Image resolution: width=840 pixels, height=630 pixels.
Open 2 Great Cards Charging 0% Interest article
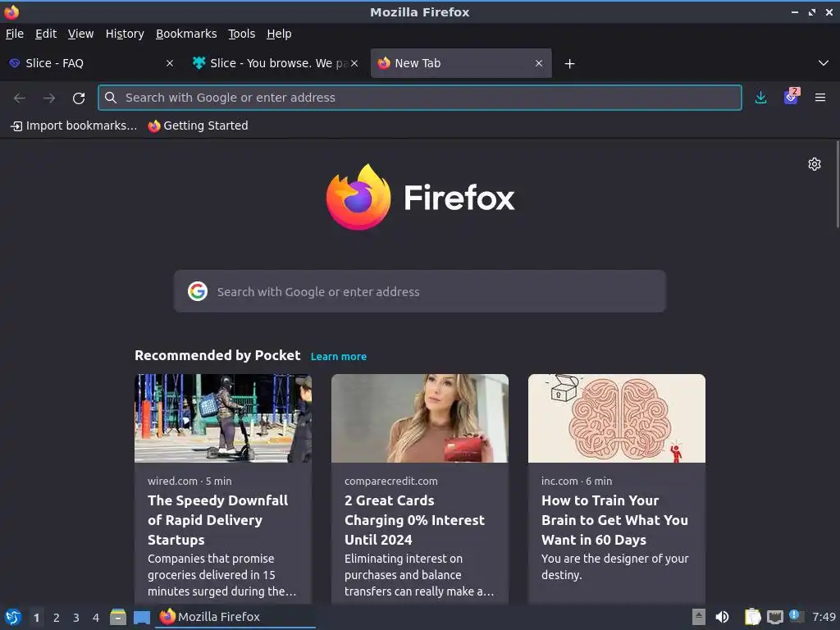[x=414, y=520]
